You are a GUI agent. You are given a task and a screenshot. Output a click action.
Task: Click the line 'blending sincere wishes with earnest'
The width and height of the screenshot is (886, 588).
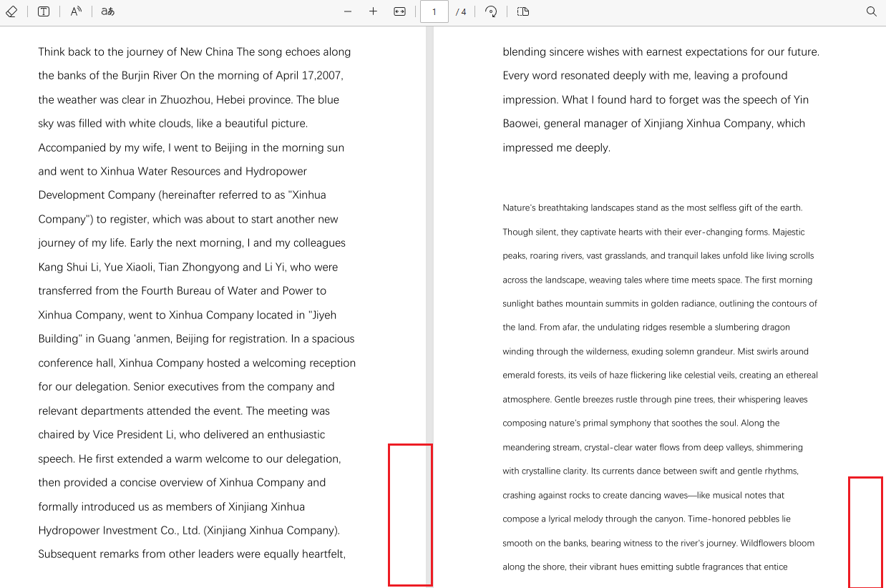tap(661, 52)
